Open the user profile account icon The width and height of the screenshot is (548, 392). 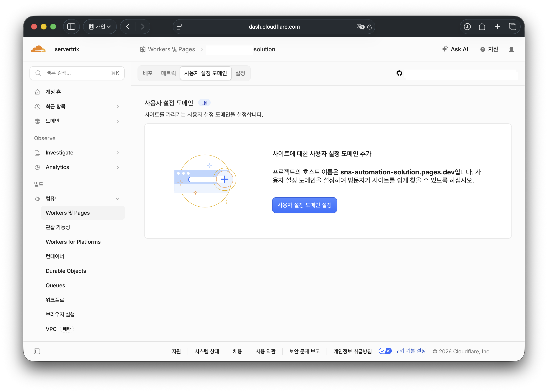(x=511, y=49)
